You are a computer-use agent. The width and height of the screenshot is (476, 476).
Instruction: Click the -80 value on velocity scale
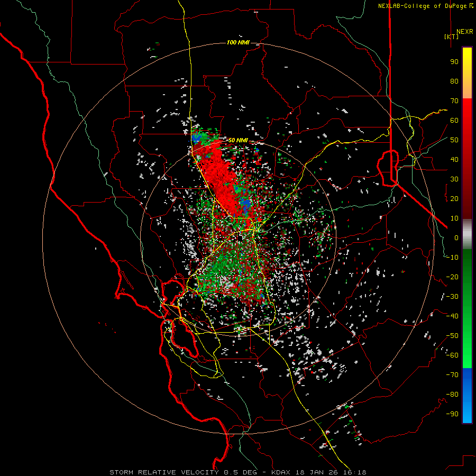452,395
